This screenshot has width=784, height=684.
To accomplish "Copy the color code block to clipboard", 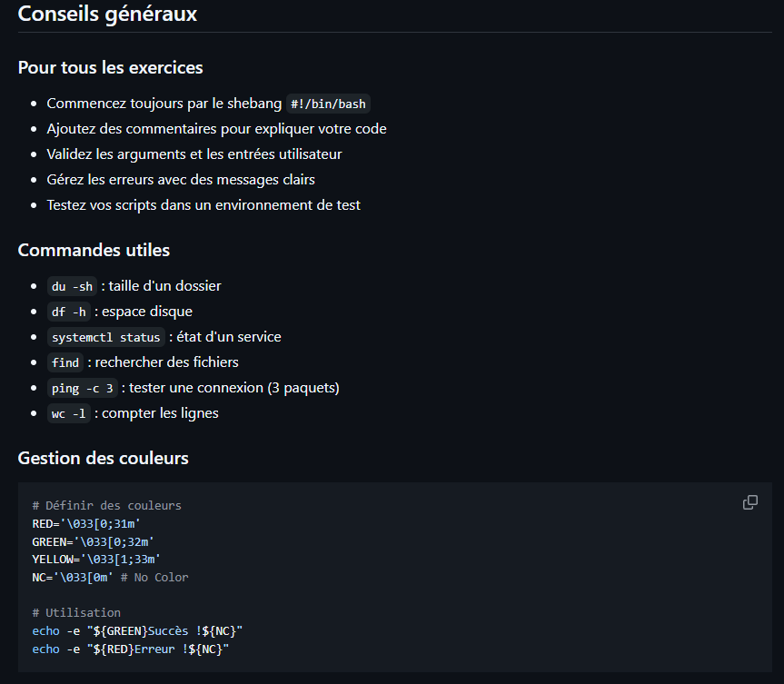I will [750, 502].
